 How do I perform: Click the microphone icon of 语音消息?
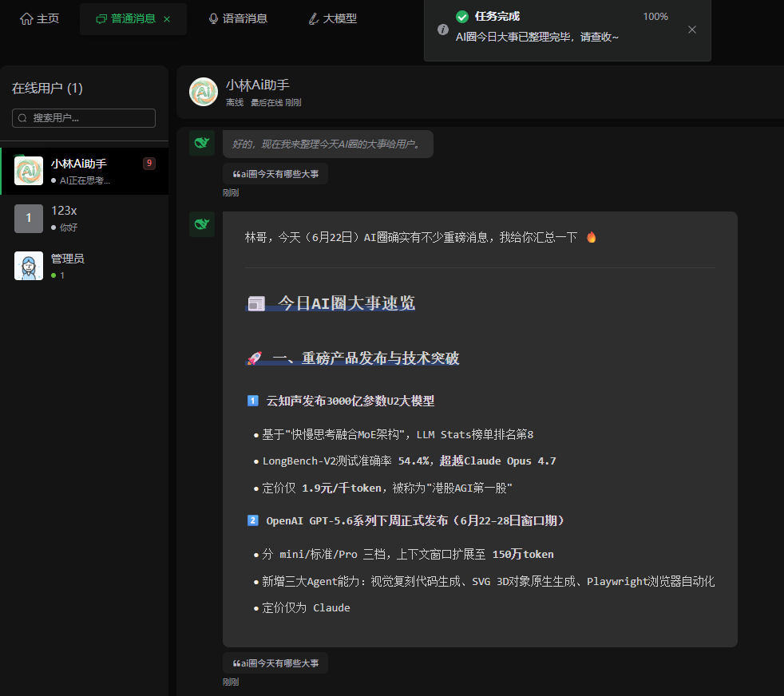[x=213, y=18]
